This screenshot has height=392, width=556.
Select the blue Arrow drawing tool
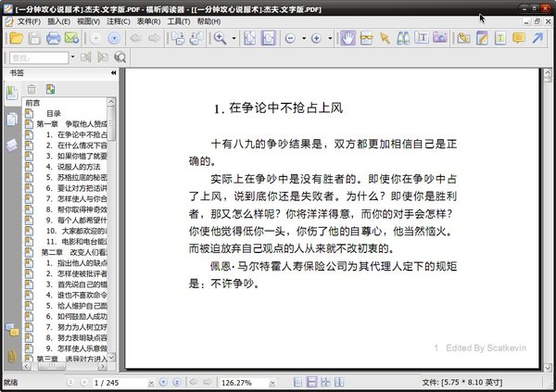pos(537,38)
